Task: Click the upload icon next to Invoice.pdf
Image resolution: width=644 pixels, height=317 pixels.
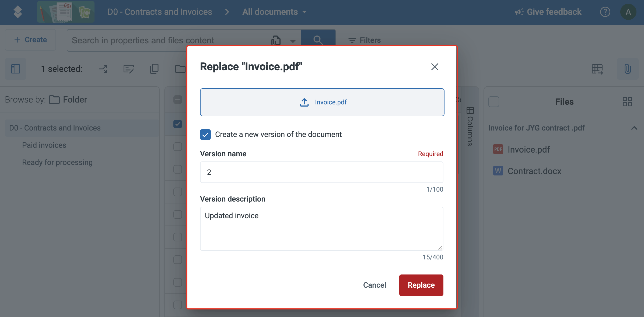Action: tap(304, 102)
